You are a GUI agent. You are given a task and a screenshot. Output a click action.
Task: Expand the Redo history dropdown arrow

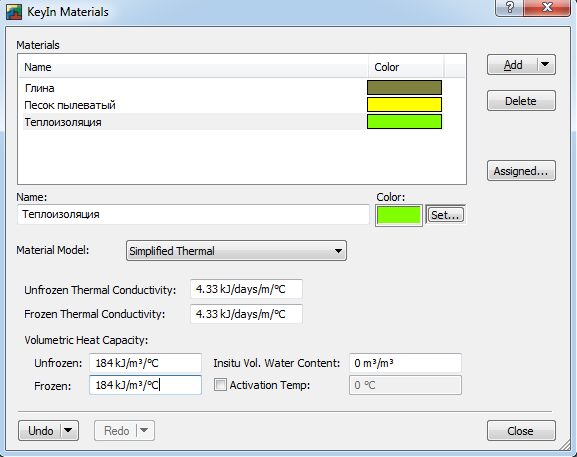(x=144, y=431)
